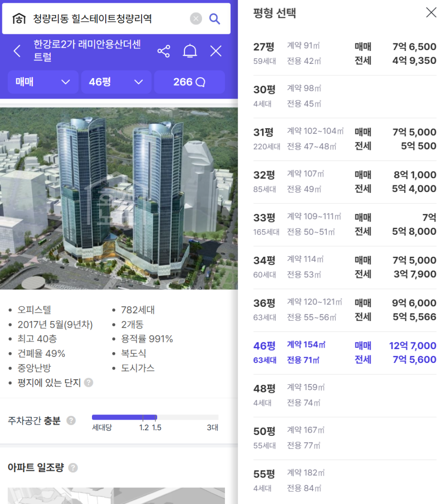
Task: Click 건폐율 49% text
Action: coord(41,353)
